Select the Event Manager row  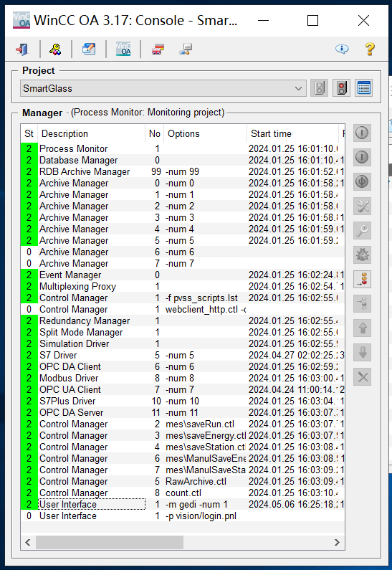click(182, 275)
